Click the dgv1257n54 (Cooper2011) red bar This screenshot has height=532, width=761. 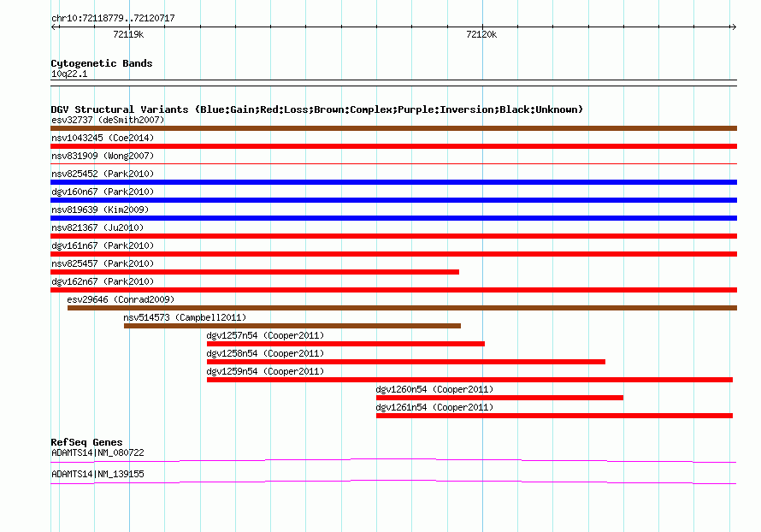point(345,344)
